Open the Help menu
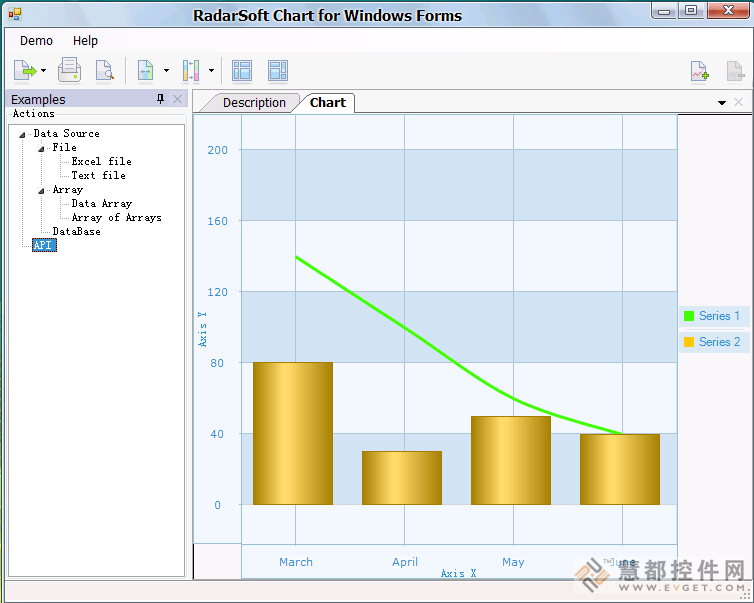754x603 pixels. coord(85,41)
